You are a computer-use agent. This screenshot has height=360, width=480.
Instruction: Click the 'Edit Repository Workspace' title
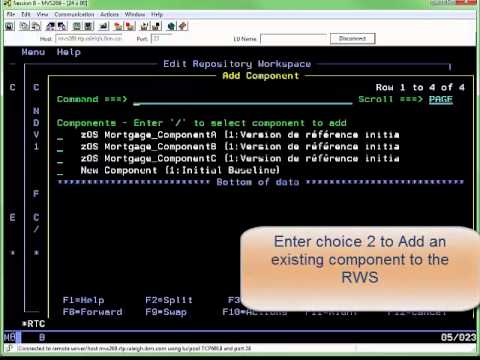coord(237,64)
